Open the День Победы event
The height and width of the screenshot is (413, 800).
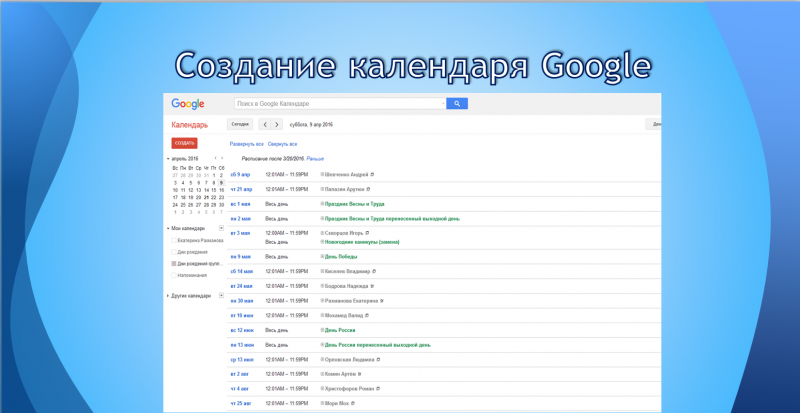(x=341, y=257)
